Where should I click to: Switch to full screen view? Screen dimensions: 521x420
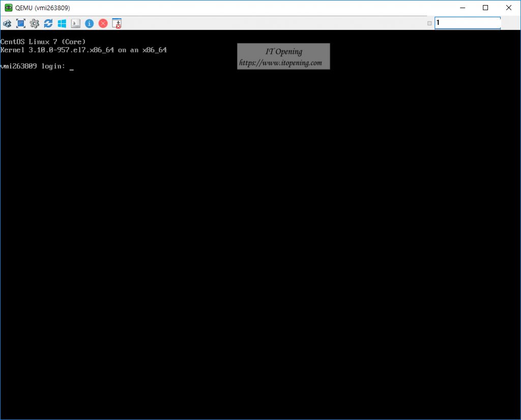21,23
